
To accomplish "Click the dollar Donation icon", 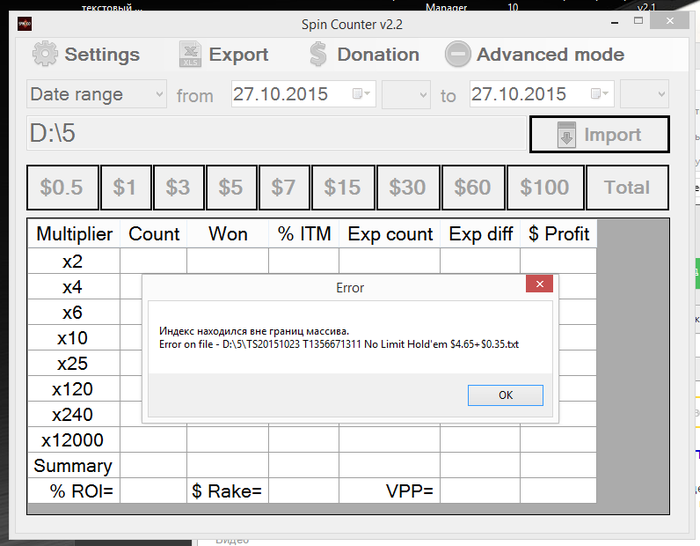I will pyautogui.click(x=318, y=54).
